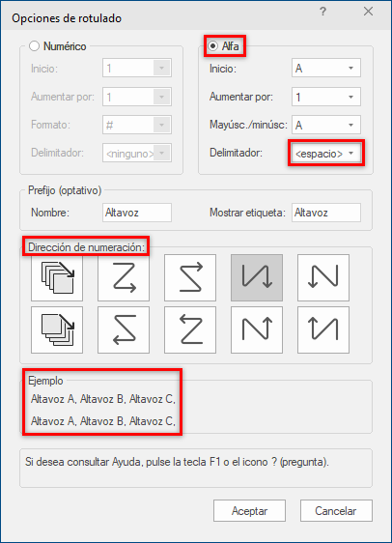
Task: Enable the Numérico radio button
Action: 34,46
